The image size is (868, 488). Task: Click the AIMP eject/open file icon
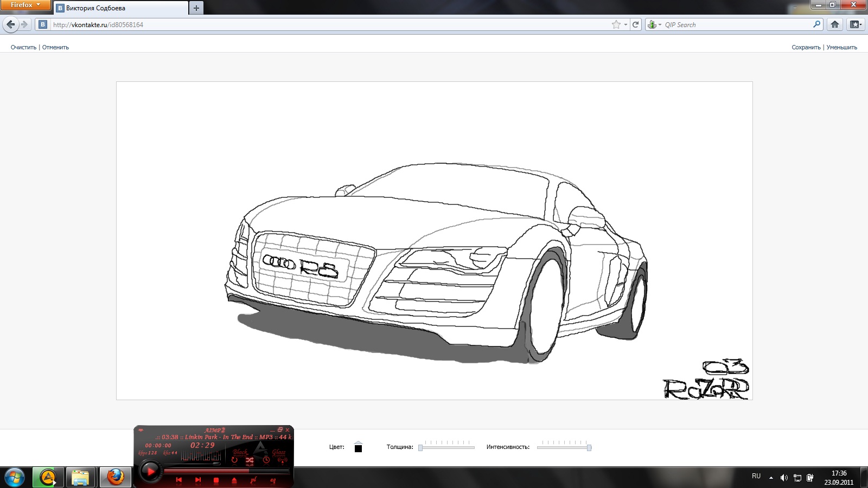click(x=234, y=480)
